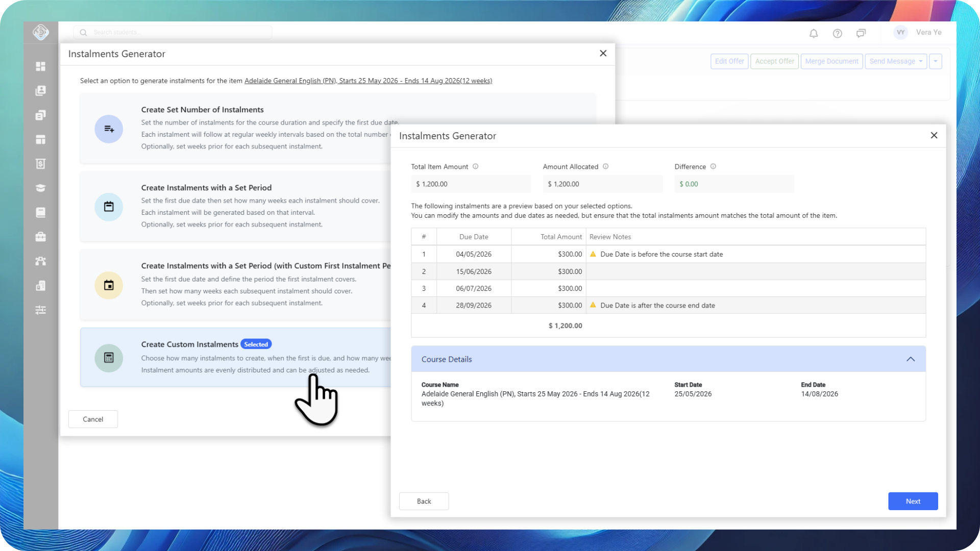The width and height of the screenshot is (980, 551).
Task: Click the yellow calendar icon for Custom First Instalment
Action: click(109, 285)
